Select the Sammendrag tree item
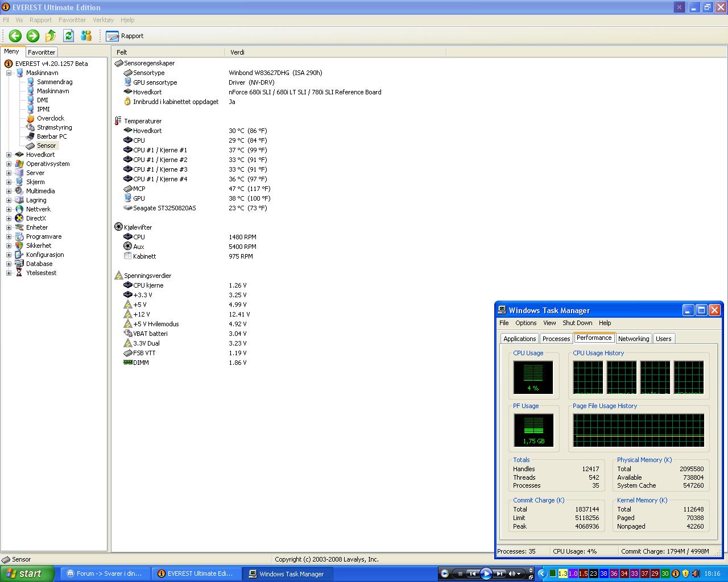Screen dimensions: 728x582 click(x=55, y=82)
